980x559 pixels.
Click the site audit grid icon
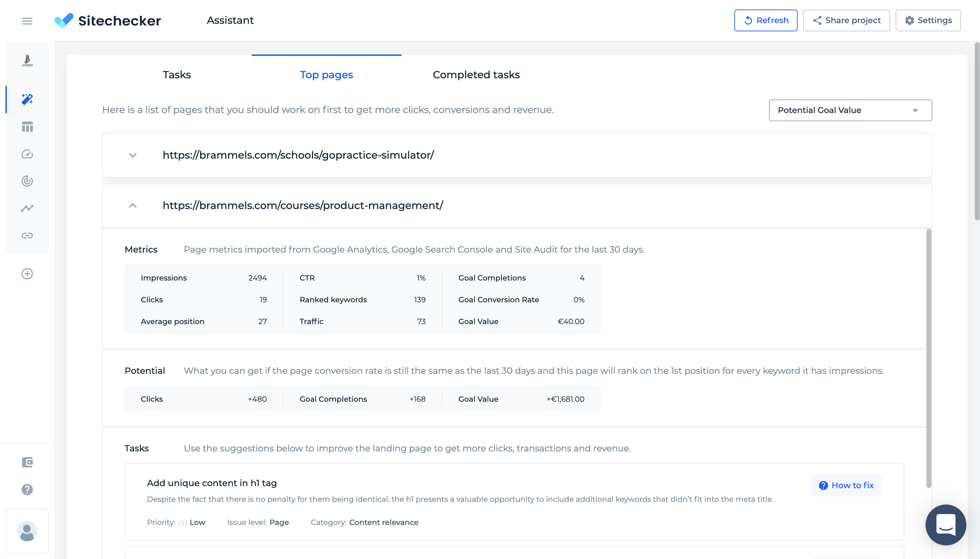point(27,127)
